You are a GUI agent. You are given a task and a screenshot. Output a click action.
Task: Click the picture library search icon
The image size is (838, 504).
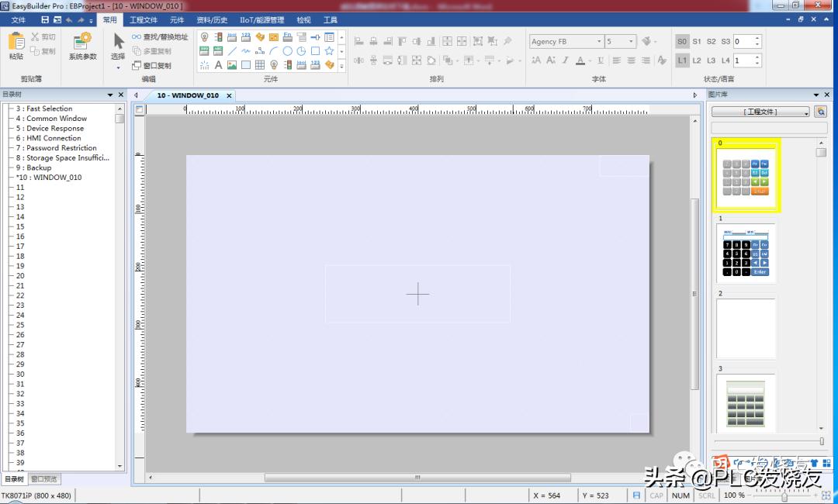[820, 112]
